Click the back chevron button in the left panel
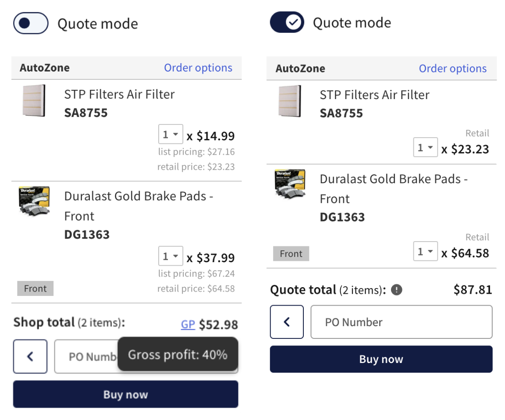 pyautogui.click(x=30, y=356)
